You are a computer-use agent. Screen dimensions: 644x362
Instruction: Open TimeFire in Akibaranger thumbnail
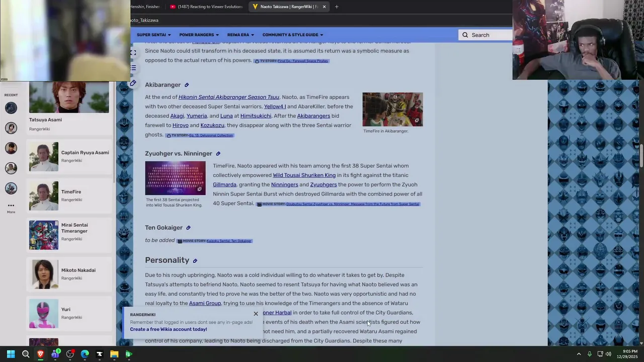pyautogui.click(x=392, y=109)
